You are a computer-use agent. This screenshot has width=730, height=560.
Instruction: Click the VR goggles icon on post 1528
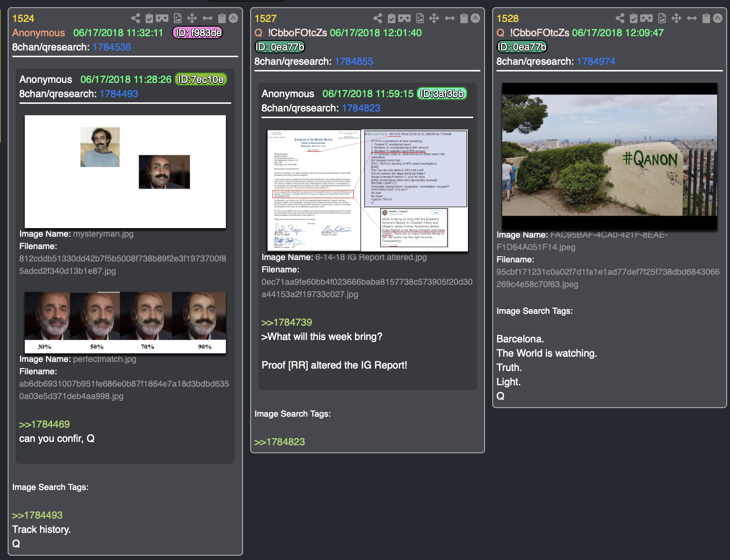click(x=647, y=19)
